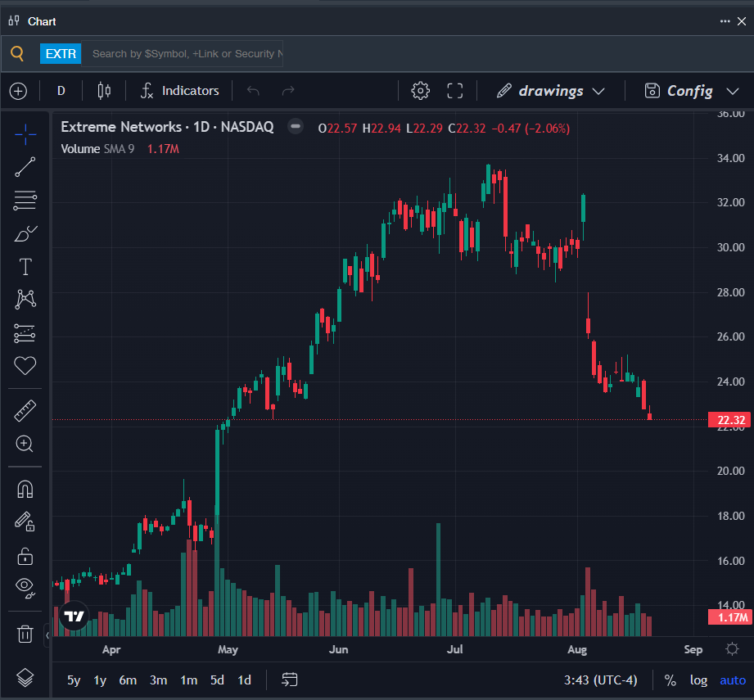Expand the Config dropdown menu

tap(692, 91)
